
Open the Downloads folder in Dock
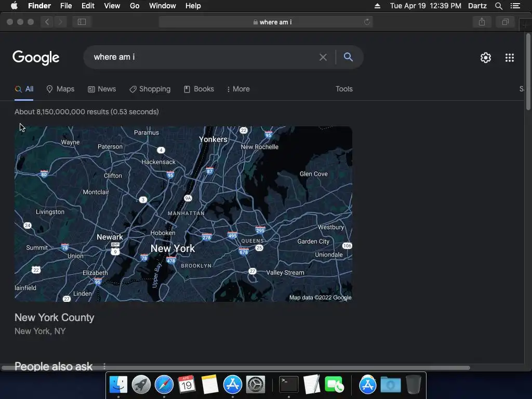click(391, 385)
